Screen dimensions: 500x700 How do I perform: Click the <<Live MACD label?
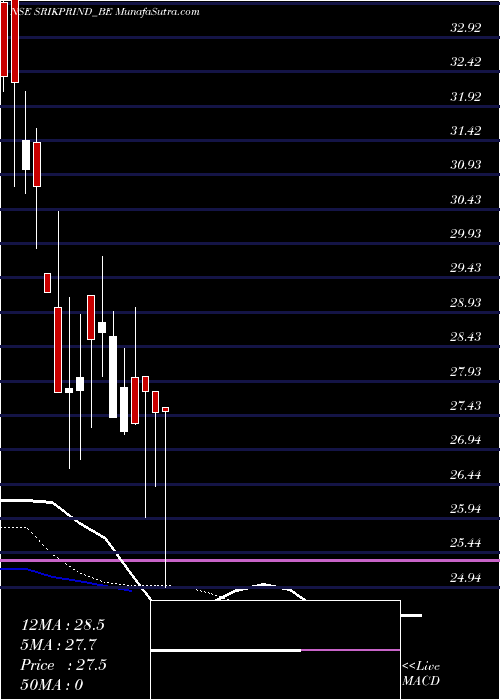tap(421, 674)
